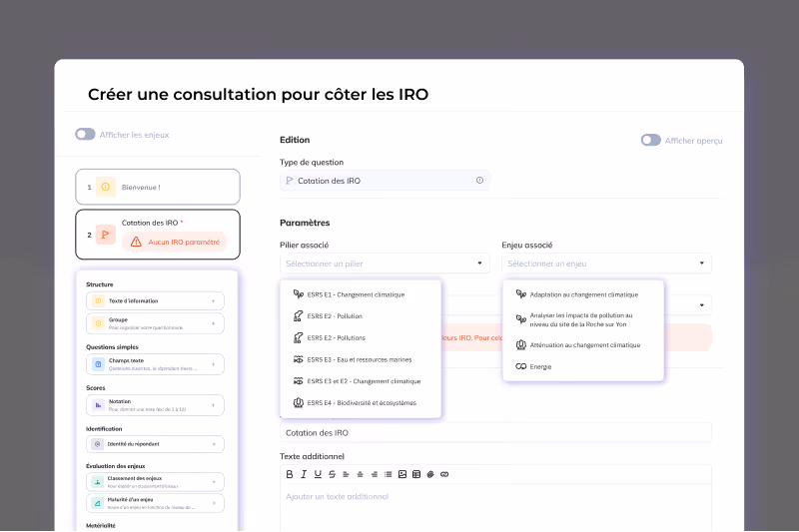Add Classement des enjeux via plus icon
The width and height of the screenshot is (799, 532).
214,482
